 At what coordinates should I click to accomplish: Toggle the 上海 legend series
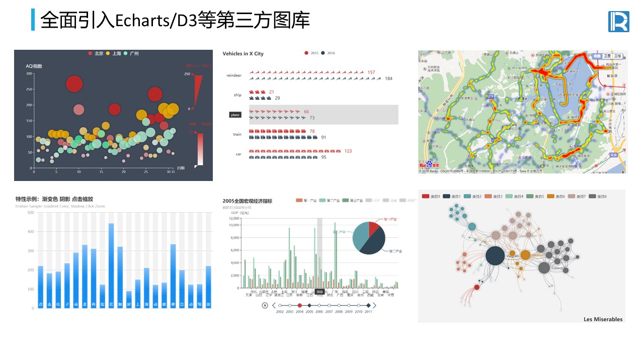(x=114, y=53)
